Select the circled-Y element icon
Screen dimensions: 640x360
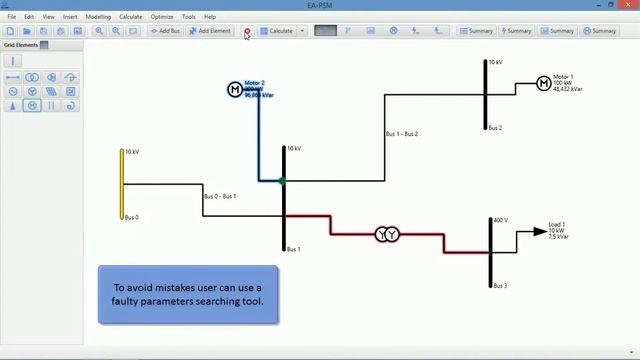point(32,91)
